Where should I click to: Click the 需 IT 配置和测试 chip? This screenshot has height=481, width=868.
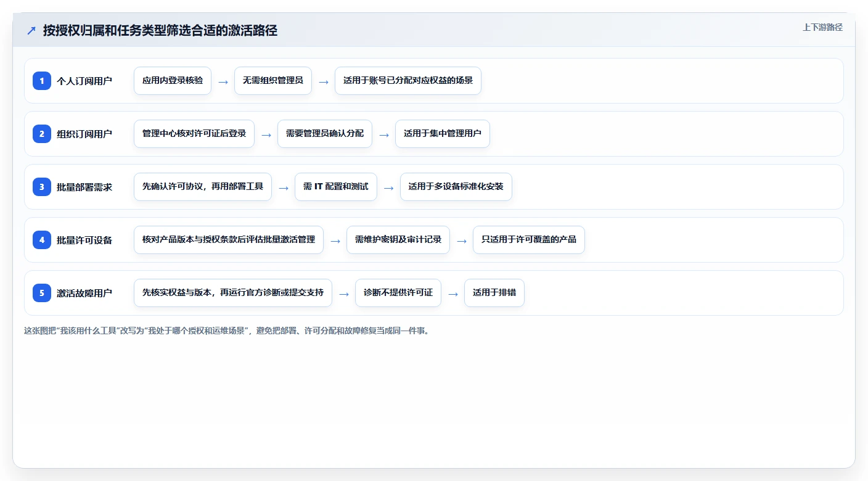point(336,187)
